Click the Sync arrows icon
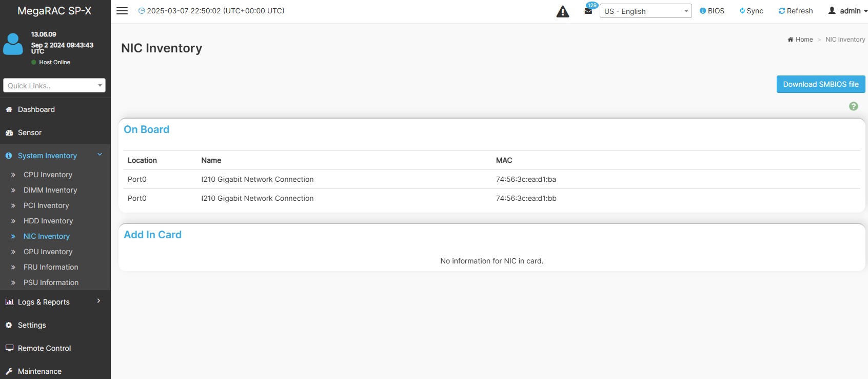This screenshot has height=379, width=868. point(742,11)
